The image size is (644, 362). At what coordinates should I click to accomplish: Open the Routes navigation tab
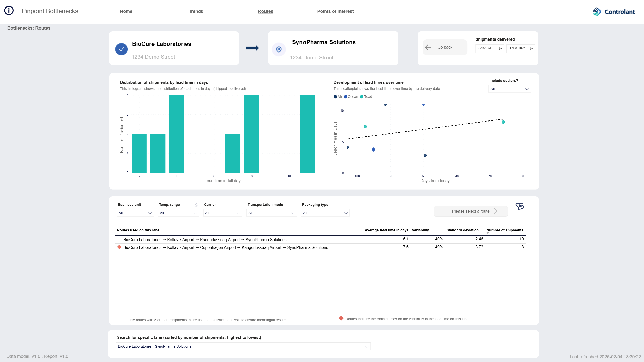(x=266, y=11)
